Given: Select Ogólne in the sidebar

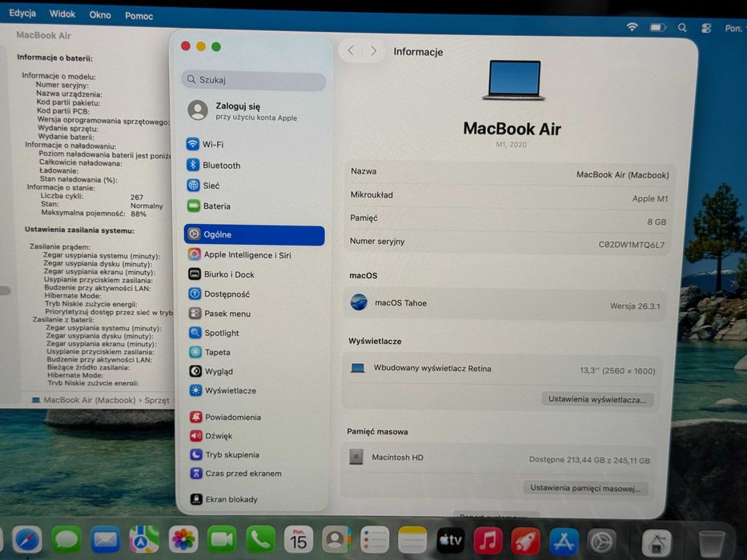Looking at the screenshot, I should point(254,234).
